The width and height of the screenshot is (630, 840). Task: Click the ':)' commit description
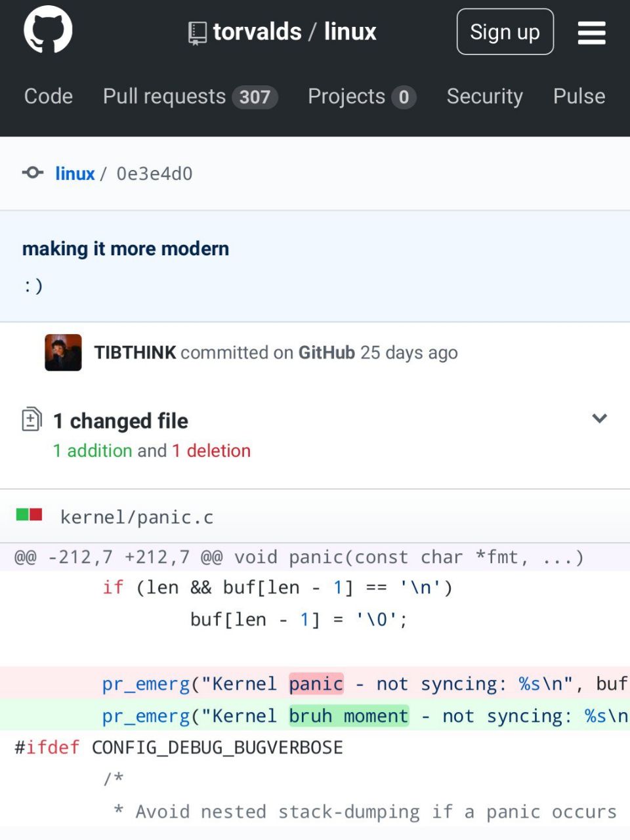33,285
